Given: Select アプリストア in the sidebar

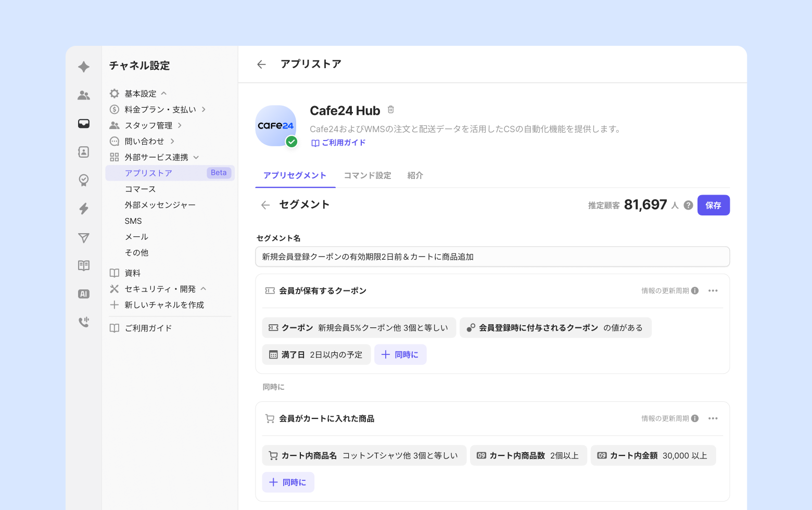Looking at the screenshot, I should [x=170, y=173].
